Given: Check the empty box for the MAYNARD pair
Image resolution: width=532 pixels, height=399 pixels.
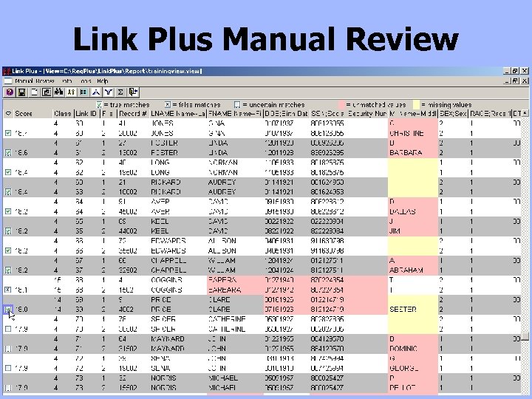Looking at the screenshot, I should (x=8, y=349).
